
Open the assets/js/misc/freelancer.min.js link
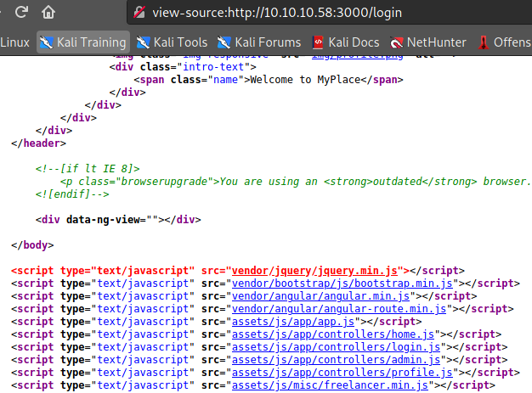point(330,385)
